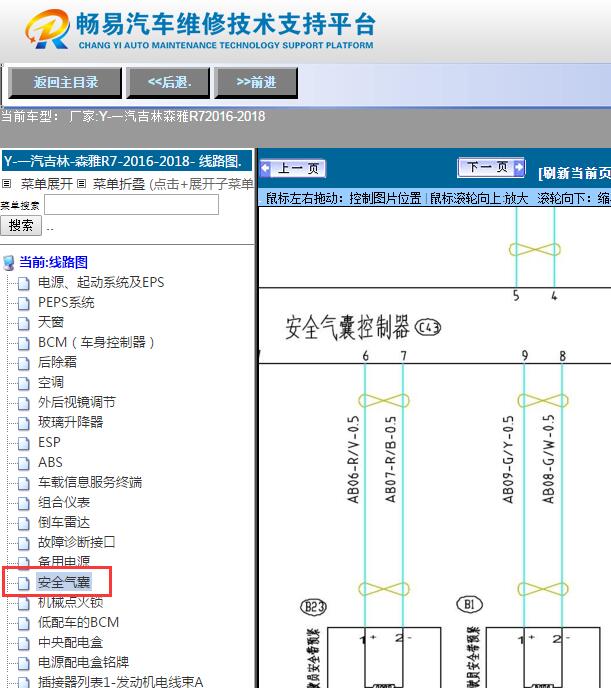Click the B1 connector marker in the diagram
This screenshot has height=688, width=611.
tap(469, 605)
